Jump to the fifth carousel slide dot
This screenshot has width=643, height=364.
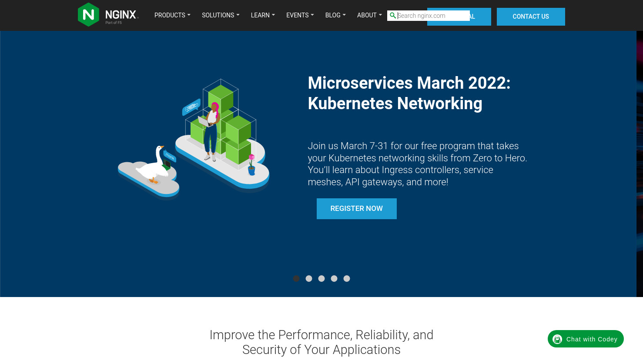[347, 278]
